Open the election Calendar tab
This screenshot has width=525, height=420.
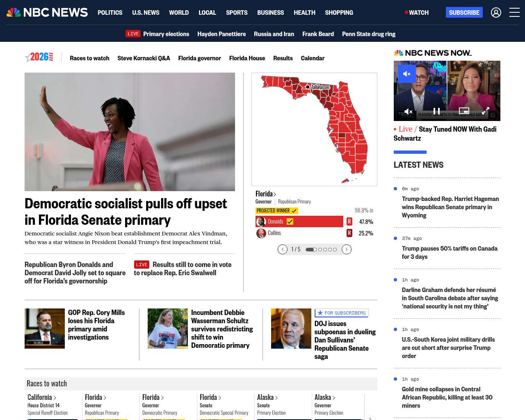(x=313, y=58)
